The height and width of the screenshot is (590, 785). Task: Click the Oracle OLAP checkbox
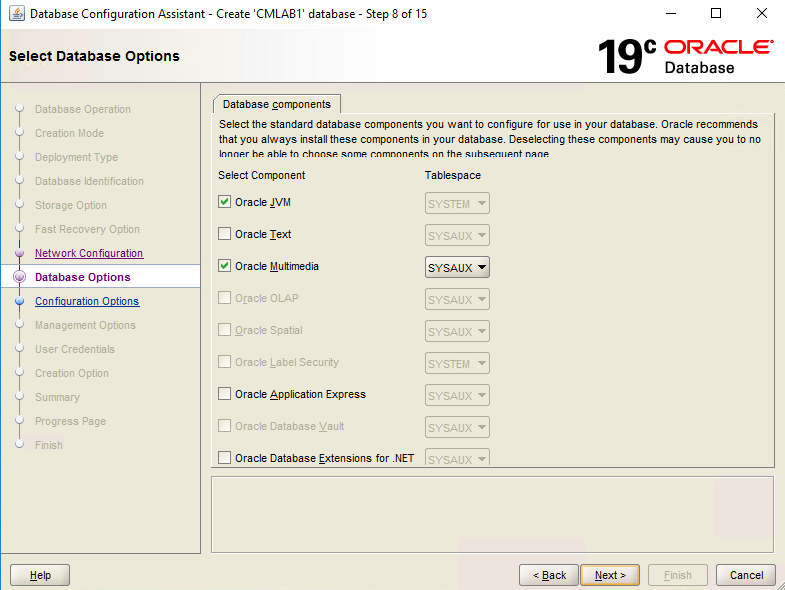pyautogui.click(x=224, y=298)
